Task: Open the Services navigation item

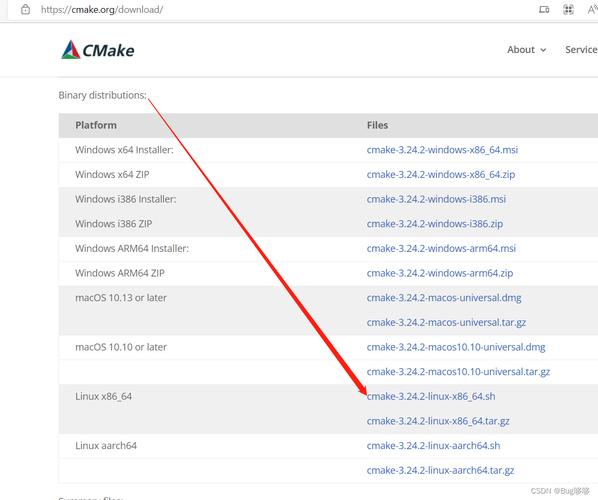Action: coord(581,50)
